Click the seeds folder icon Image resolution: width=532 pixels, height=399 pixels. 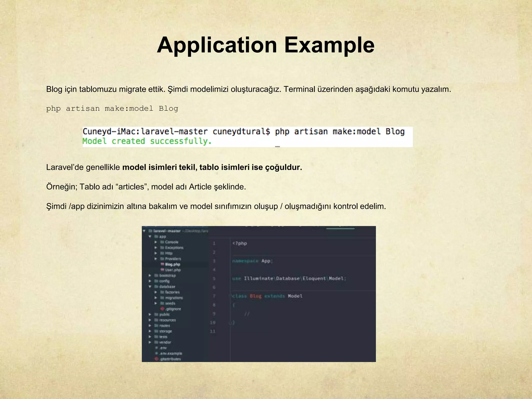pos(162,303)
